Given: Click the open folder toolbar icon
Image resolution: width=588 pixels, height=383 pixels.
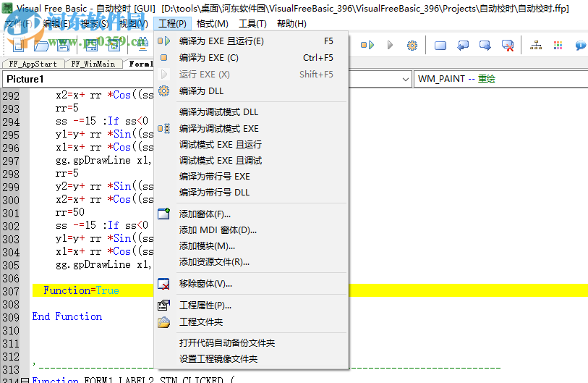Looking at the screenshot, I should 41,45.
